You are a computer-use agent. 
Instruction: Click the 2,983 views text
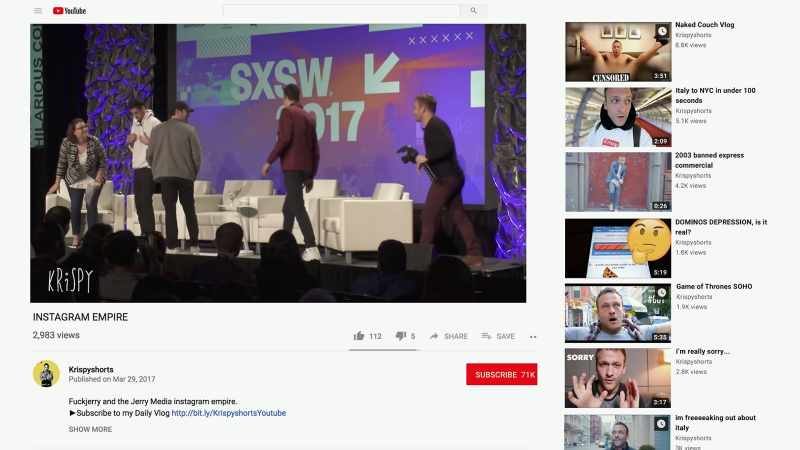56,335
